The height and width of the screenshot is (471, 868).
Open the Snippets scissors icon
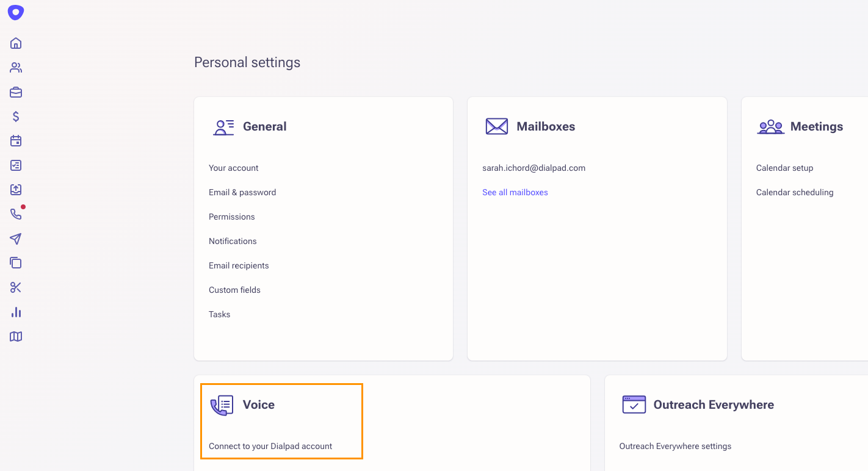(16, 287)
